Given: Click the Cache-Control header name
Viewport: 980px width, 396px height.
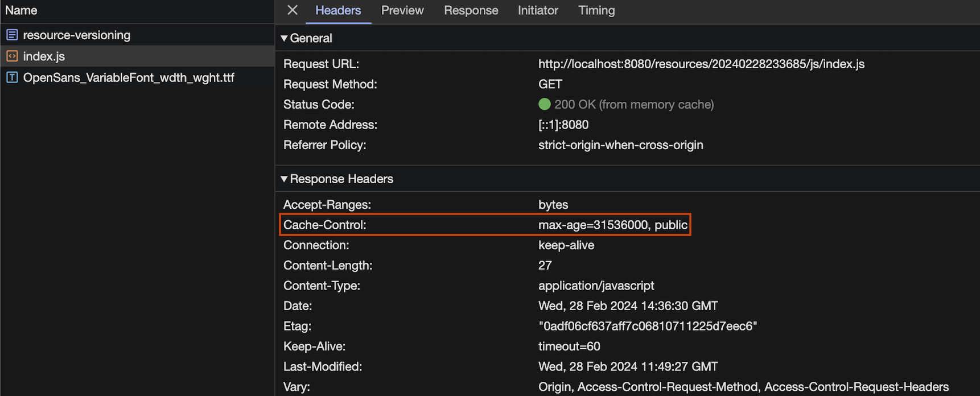Looking at the screenshot, I should (x=324, y=225).
